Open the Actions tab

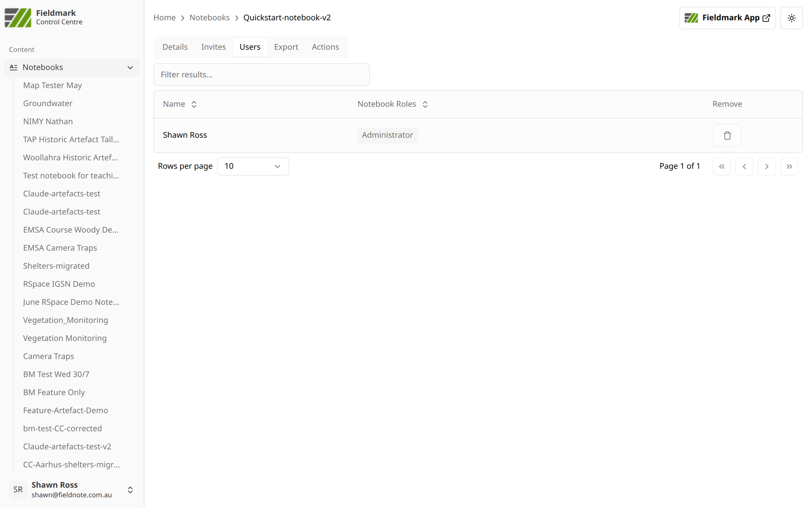pos(325,47)
